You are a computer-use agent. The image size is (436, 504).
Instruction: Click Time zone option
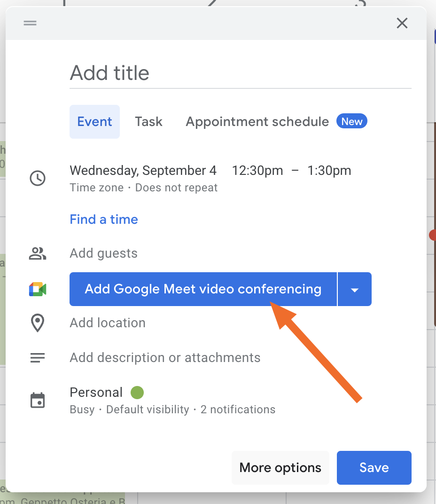point(97,188)
